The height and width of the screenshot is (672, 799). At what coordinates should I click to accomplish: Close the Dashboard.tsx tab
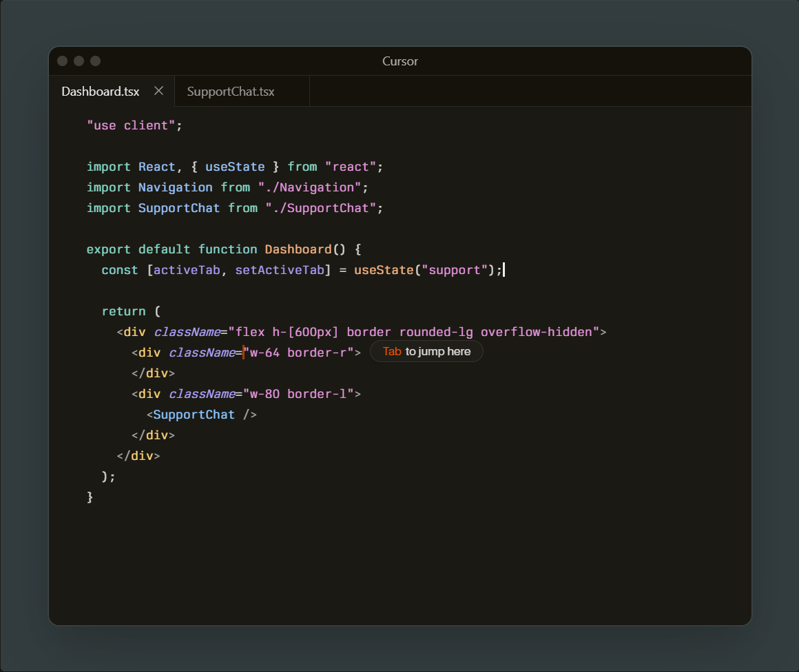point(158,91)
